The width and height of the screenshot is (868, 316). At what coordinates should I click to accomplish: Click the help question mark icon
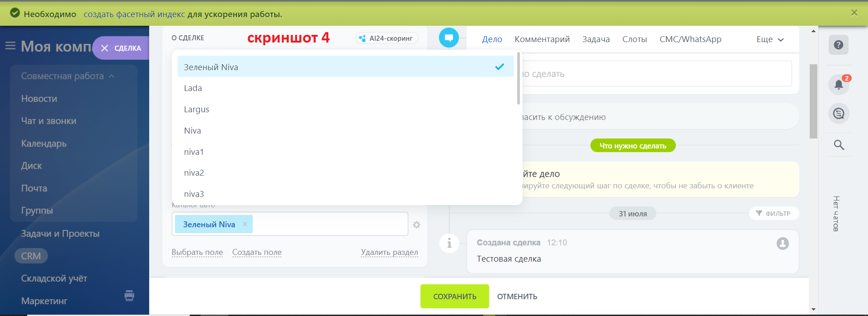coord(838,45)
